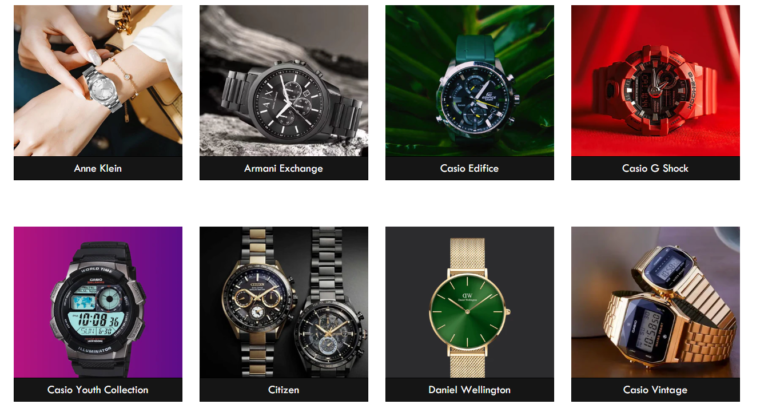Viewport: 768px width, 412px height.
Task: Click the Casio Edifice caption
Action: [x=469, y=169]
